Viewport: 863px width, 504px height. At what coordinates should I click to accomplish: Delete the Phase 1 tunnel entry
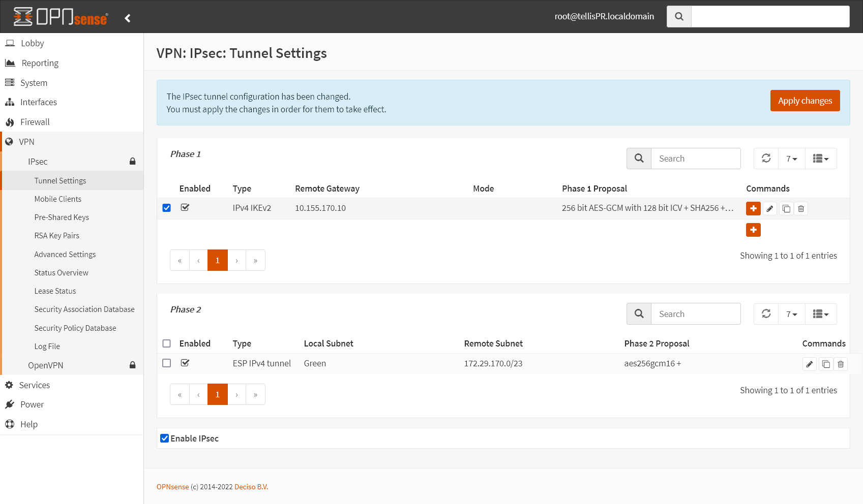coord(801,208)
